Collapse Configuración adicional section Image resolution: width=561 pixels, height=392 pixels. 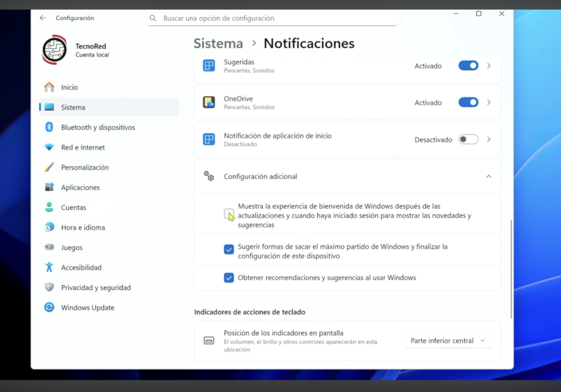point(489,176)
